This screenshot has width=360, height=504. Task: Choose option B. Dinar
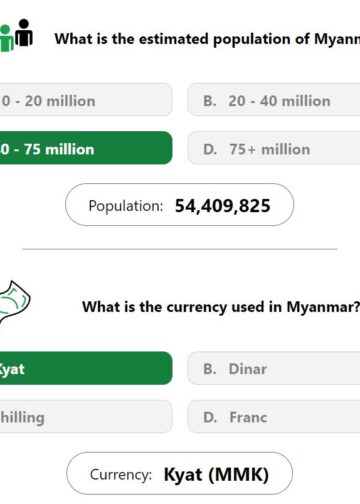(274, 368)
